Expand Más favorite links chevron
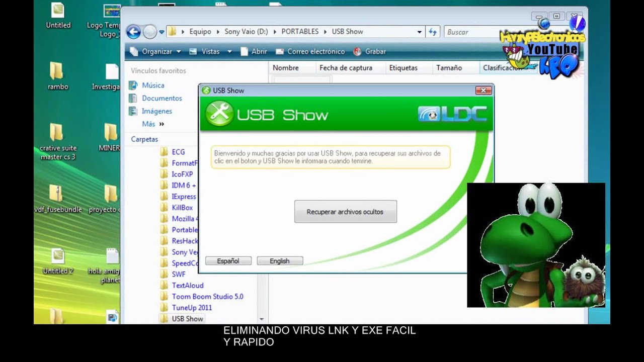Viewport: 644px width, 362px height. tap(162, 124)
